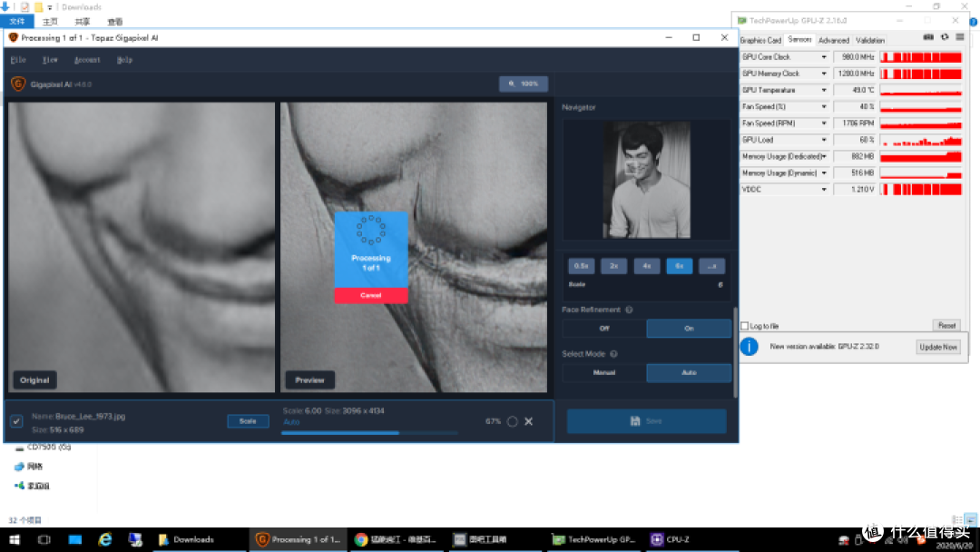Click the right panel vertical scrollbar

click(735, 352)
